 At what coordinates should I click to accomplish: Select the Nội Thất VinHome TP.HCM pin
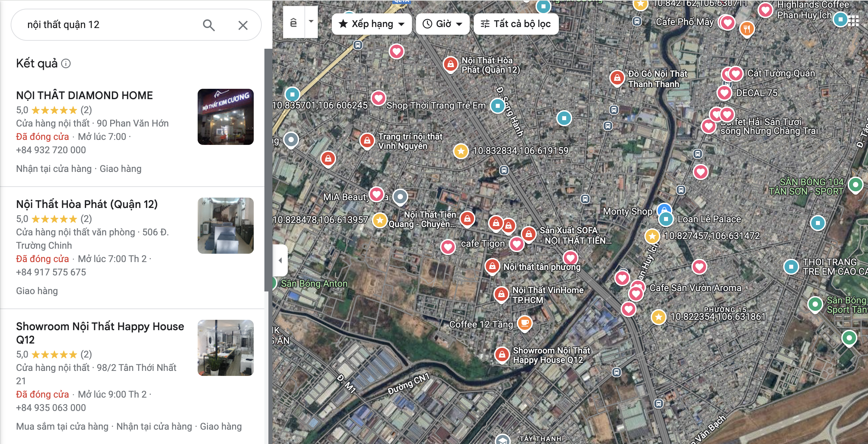click(x=501, y=294)
